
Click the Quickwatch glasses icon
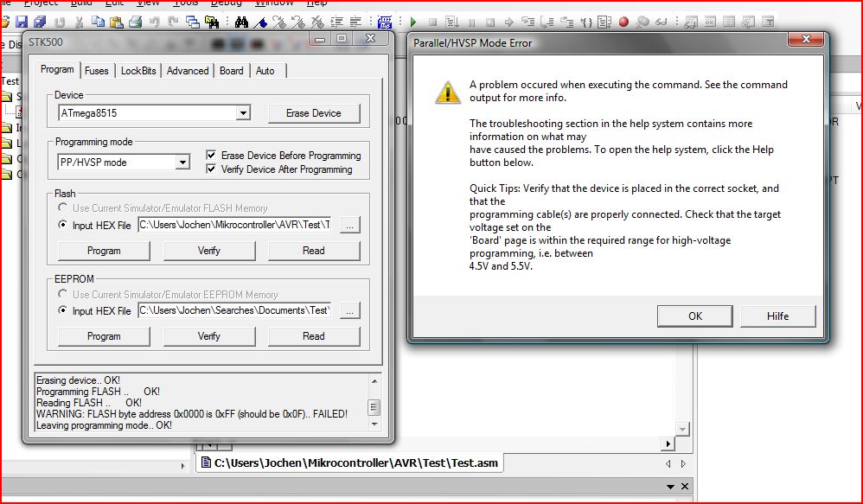pyautogui.click(x=661, y=22)
